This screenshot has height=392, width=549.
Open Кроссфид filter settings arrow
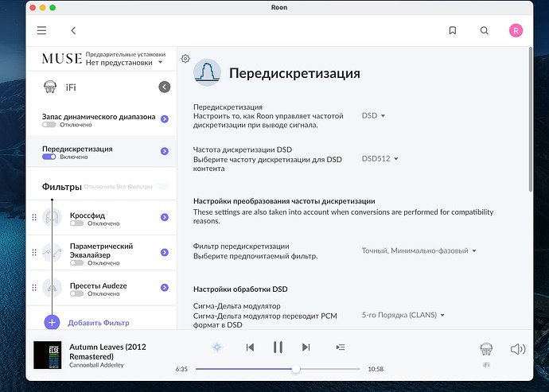coord(165,217)
